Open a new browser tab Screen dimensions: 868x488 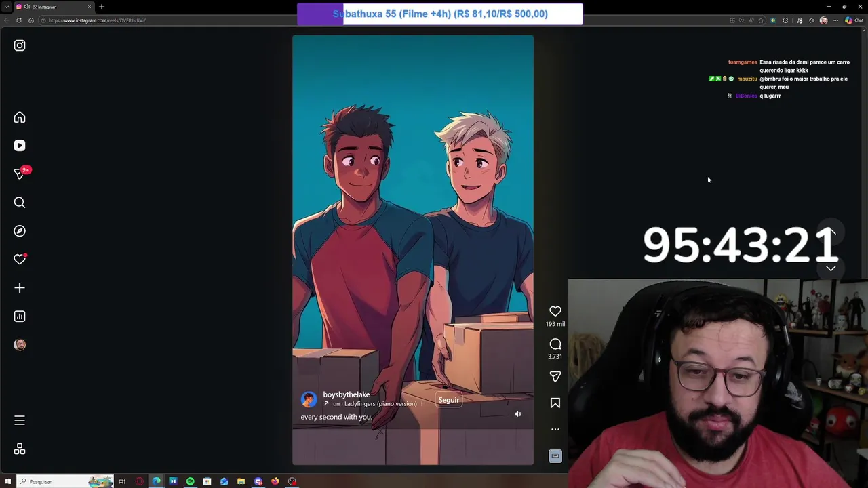click(102, 7)
